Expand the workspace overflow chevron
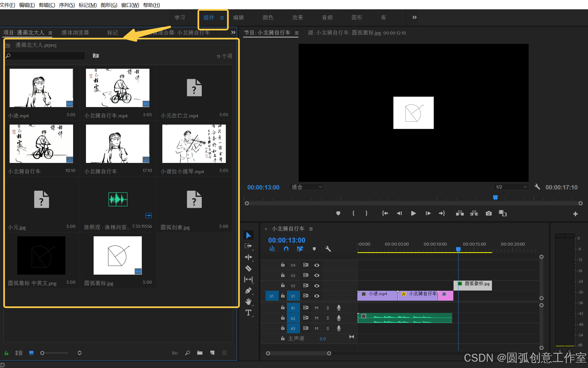 pos(414,18)
